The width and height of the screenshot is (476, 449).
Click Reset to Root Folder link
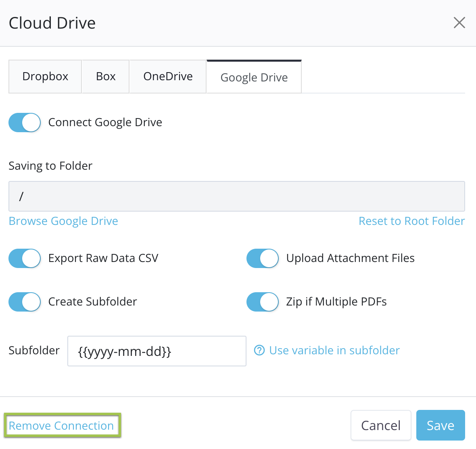(411, 221)
